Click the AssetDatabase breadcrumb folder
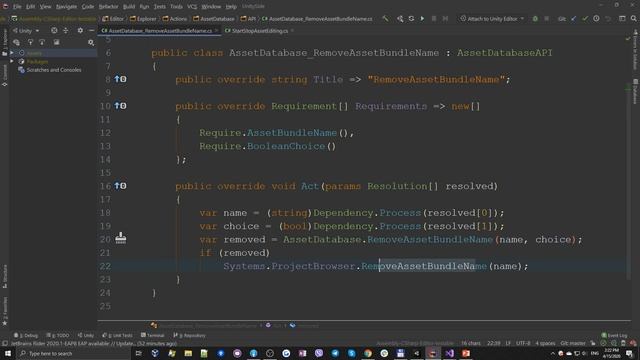Viewport: 640px width, 360px height. (214, 19)
